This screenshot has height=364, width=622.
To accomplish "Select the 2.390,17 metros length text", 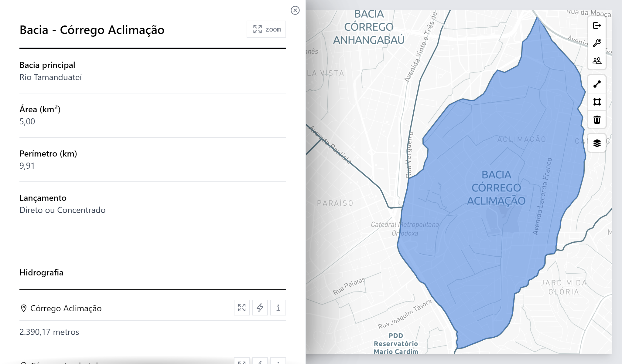I will pyautogui.click(x=49, y=332).
